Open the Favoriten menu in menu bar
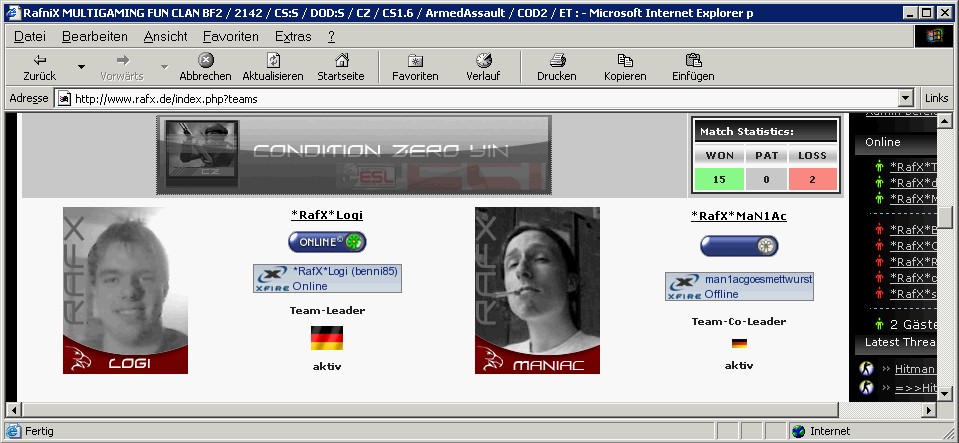959x443 pixels. (x=231, y=37)
